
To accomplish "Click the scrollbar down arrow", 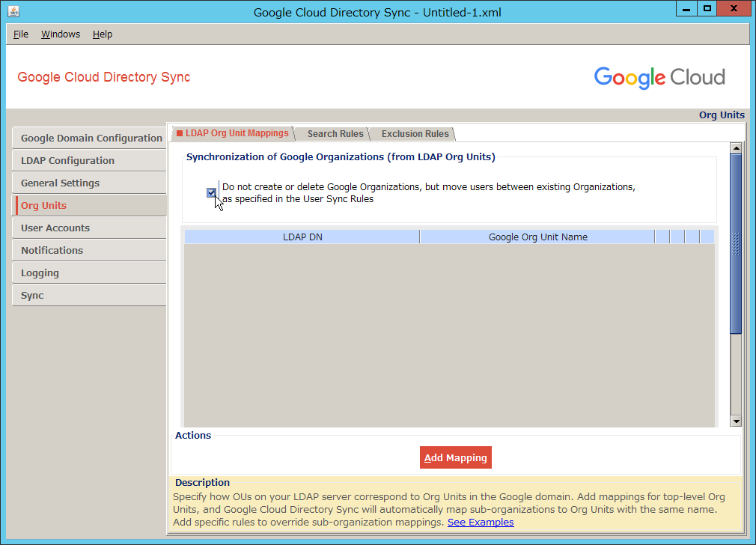I will click(736, 421).
